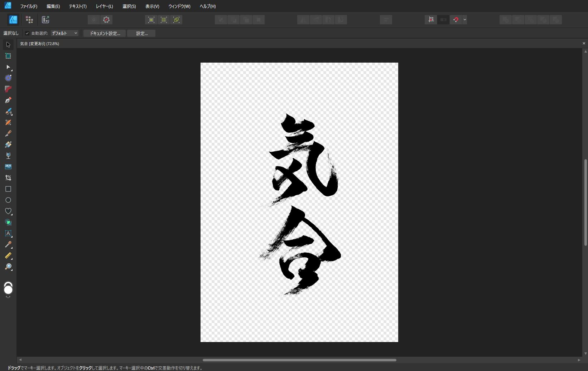Viewport: 588px width, 371px height.
Task: Toggle force pixel alignment button
Action: coord(431,20)
